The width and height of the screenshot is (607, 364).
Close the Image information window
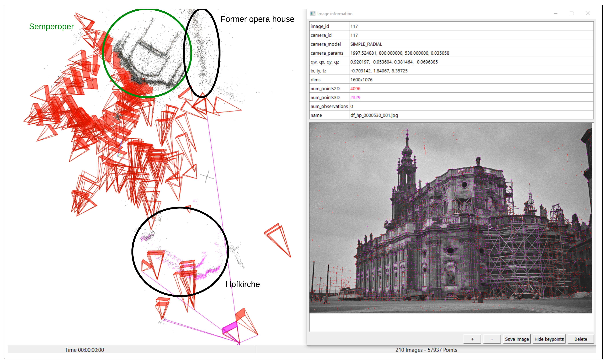coord(588,13)
